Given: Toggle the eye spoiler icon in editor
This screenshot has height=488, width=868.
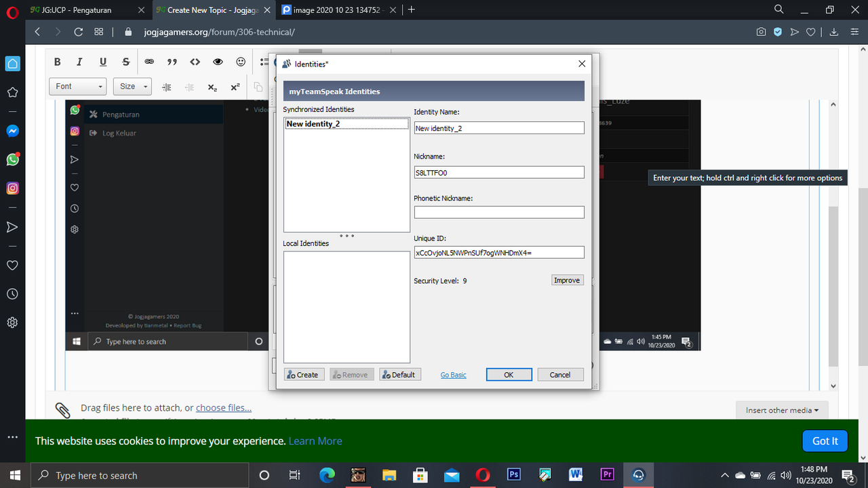Looking at the screenshot, I should click(x=218, y=62).
